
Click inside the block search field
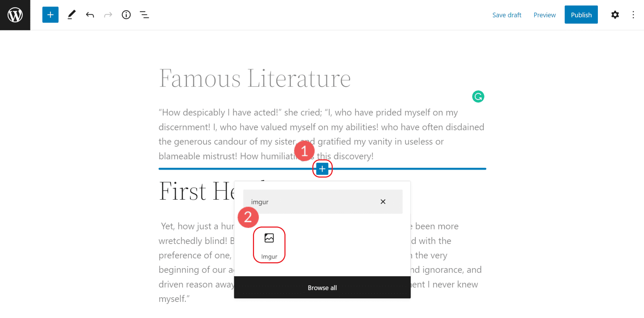[315, 202]
